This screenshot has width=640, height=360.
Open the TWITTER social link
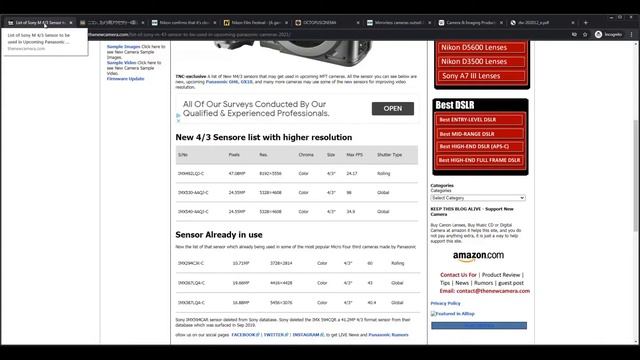(x=276, y=335)
